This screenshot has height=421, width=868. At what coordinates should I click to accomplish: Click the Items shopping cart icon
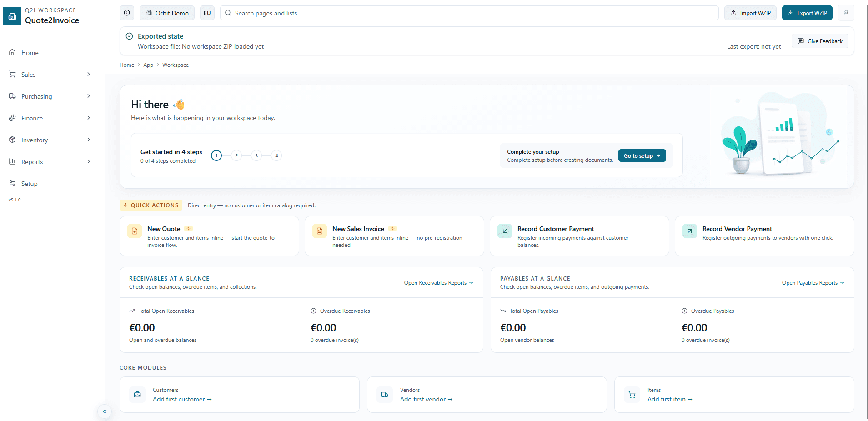[632, 395]
